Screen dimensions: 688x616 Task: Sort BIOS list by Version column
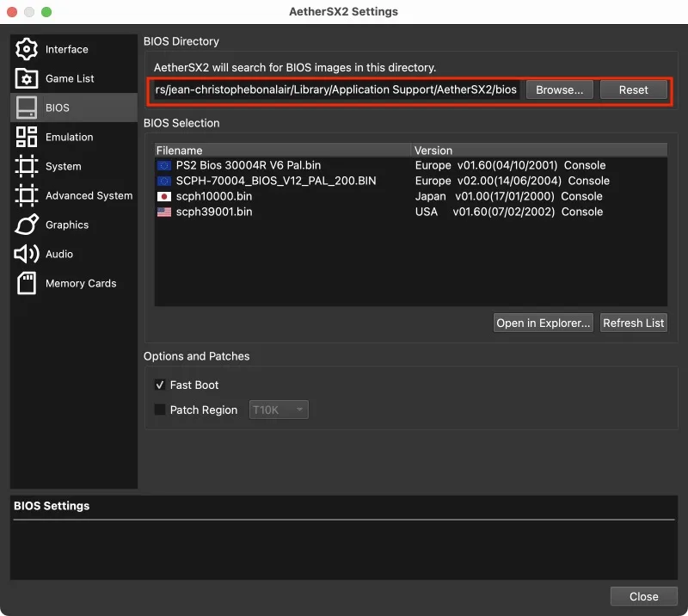pyautogui.click(x=539, y=151)
